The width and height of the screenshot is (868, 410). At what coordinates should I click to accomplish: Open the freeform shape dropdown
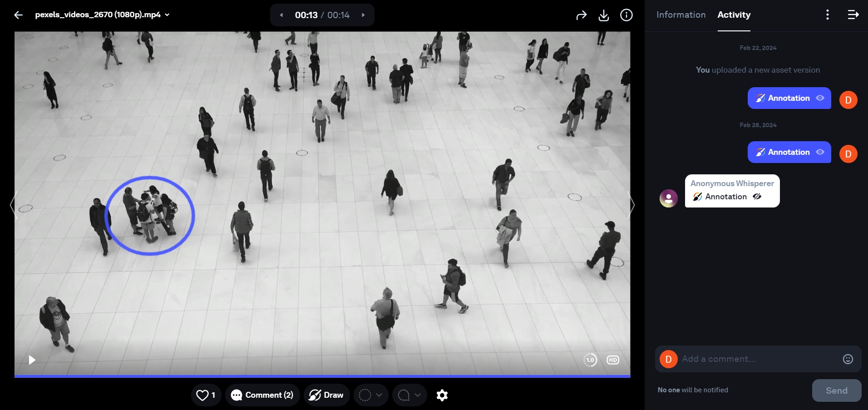(417, 395)
